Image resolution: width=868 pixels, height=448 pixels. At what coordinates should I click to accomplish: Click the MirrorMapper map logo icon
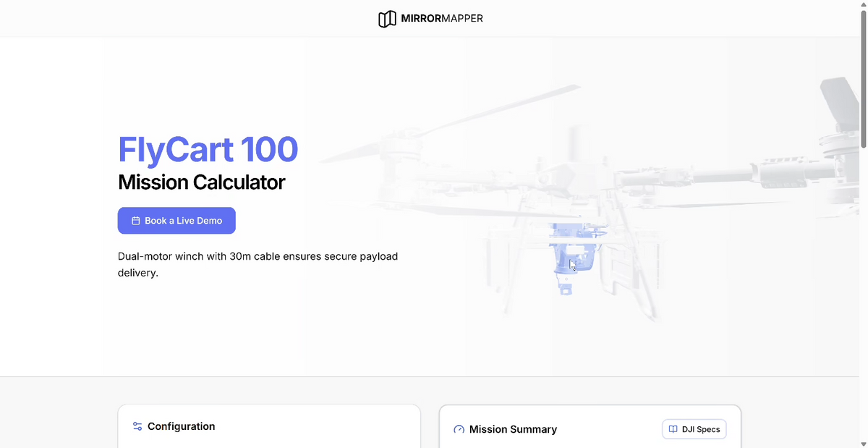pos(387,19)
